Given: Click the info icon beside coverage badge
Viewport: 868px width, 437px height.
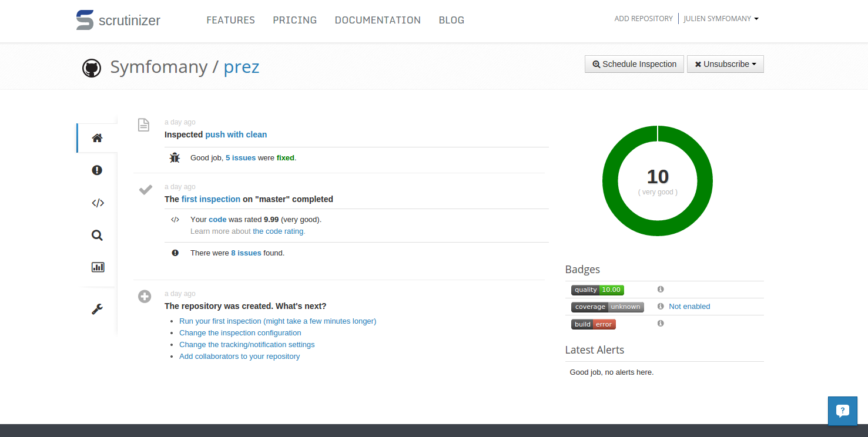Looking at the screenshot, I should [661, 307].
